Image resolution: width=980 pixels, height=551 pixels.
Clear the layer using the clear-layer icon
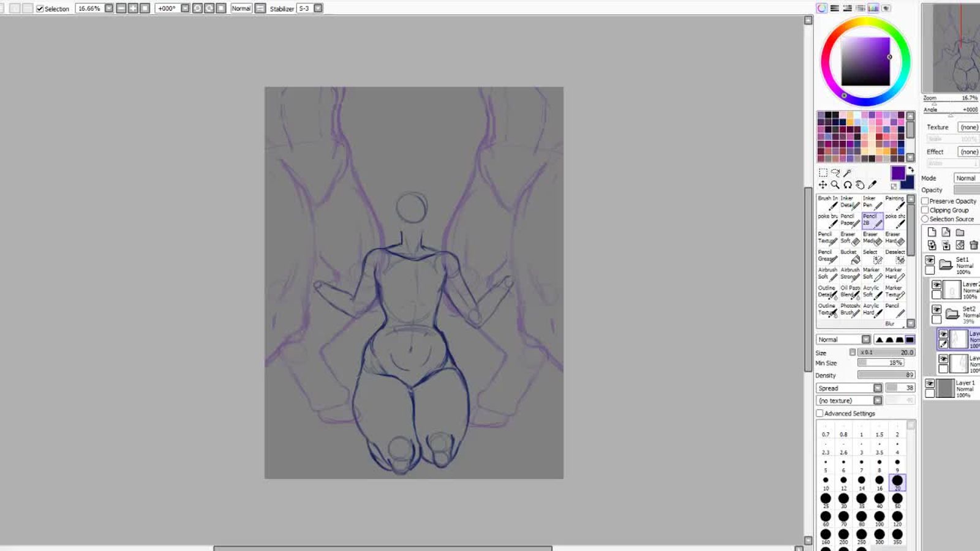[x=960, y=245]
